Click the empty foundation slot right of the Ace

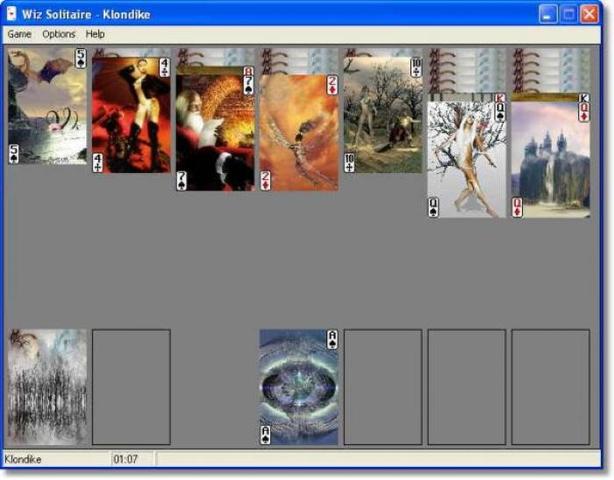383,387
